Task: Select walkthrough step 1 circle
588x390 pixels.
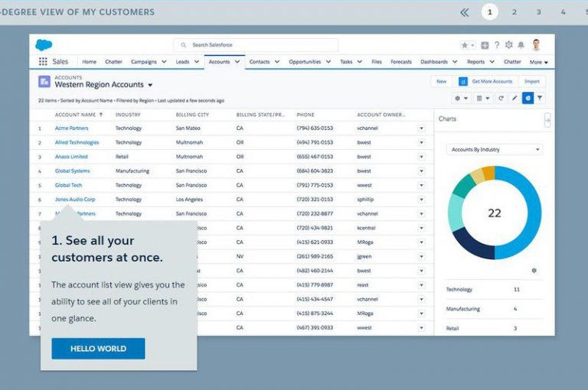Action: (x=489, y=12)
